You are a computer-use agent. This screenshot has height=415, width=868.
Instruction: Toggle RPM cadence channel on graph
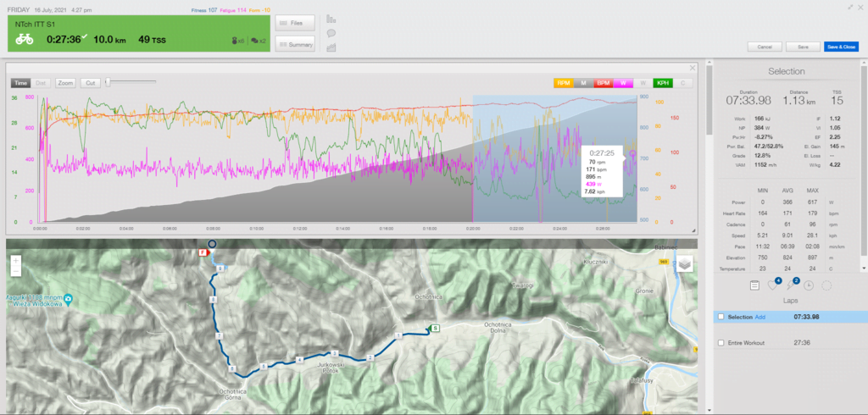563,83
